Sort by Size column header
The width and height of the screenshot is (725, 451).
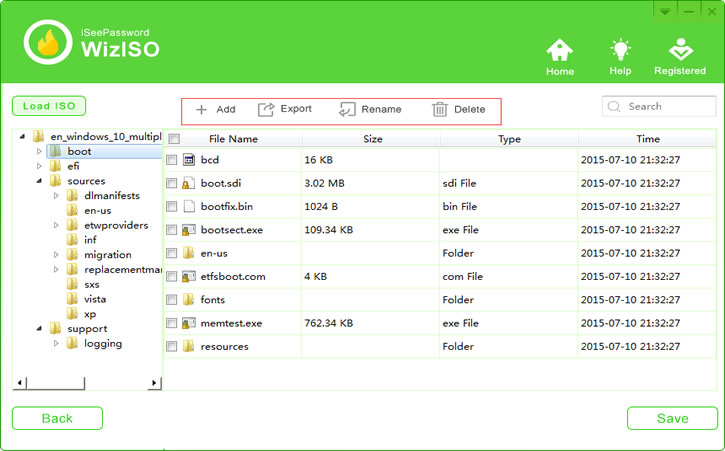pyautogui.click(x=372, y=139)
